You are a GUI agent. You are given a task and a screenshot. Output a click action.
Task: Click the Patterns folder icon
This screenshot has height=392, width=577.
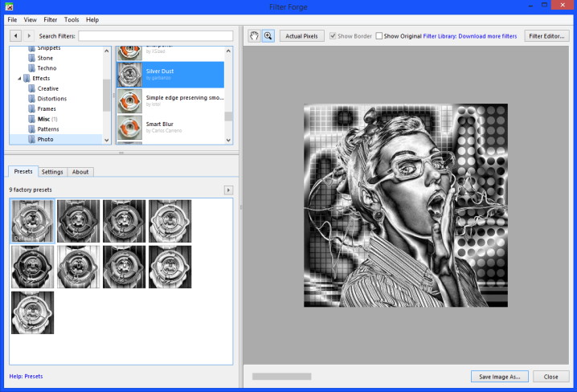pos(32,129)
